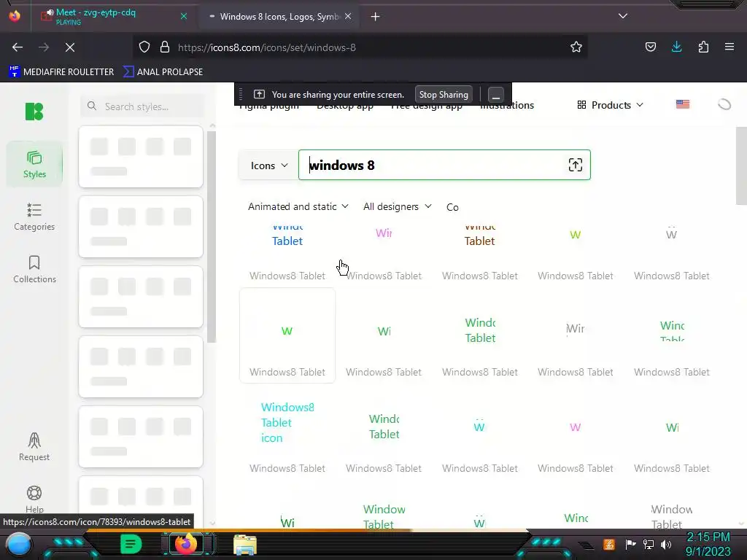The image size is (747, 560).
Task: Click the main page vertical scrollbar
Action: (741, 166)
